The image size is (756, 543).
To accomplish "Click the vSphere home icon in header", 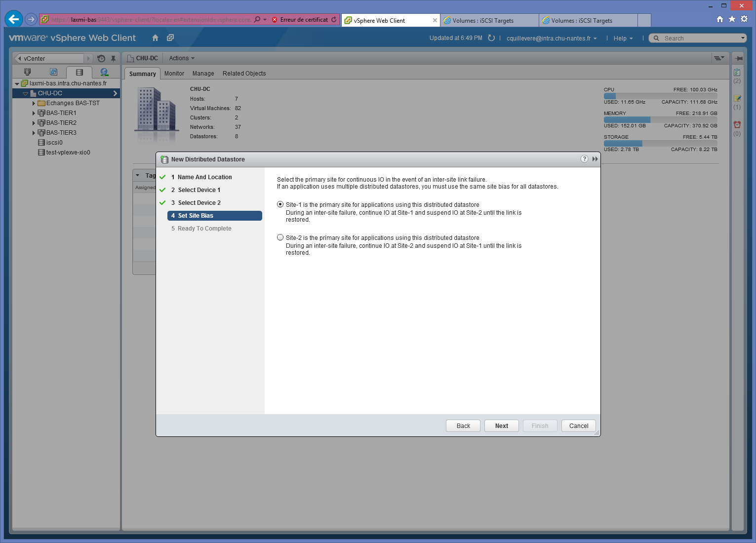I will [x=155, y=38].
